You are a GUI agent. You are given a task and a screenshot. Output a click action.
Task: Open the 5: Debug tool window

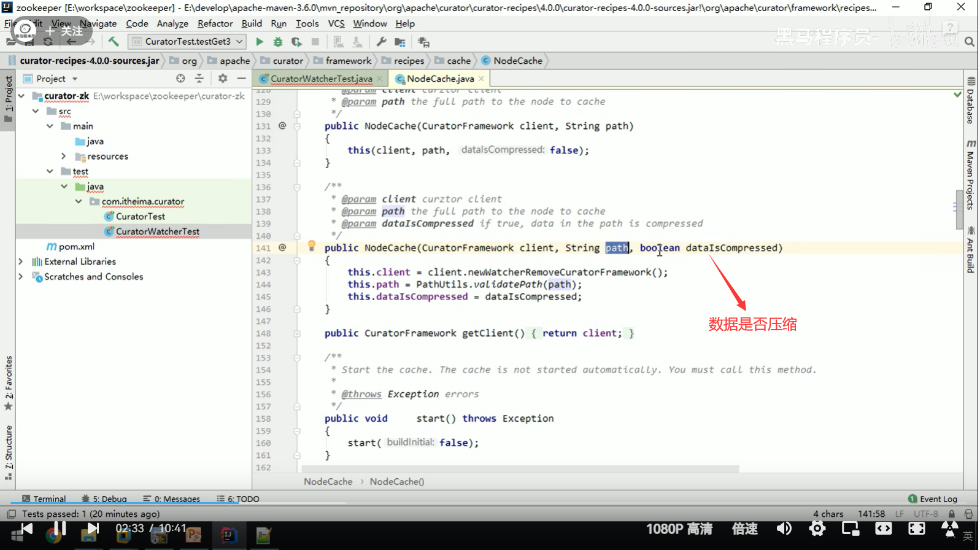104,498
